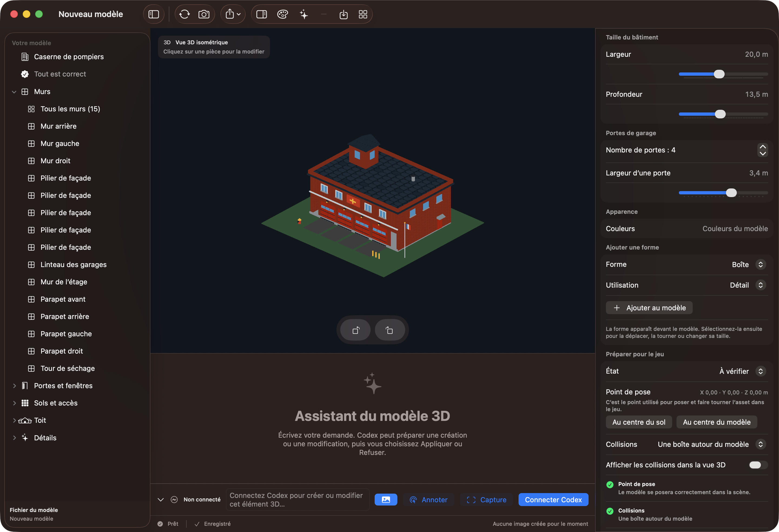The width and height of the screenshot is (779, 532).
Task: Collapse the assistant panel chevron near Non connecté
Action: 161,500
